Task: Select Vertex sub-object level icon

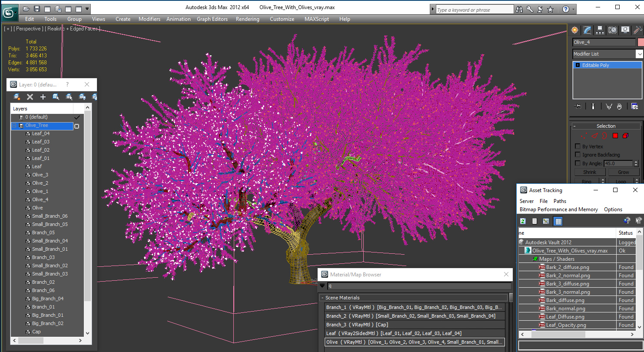Action: (x=584, y=136)
